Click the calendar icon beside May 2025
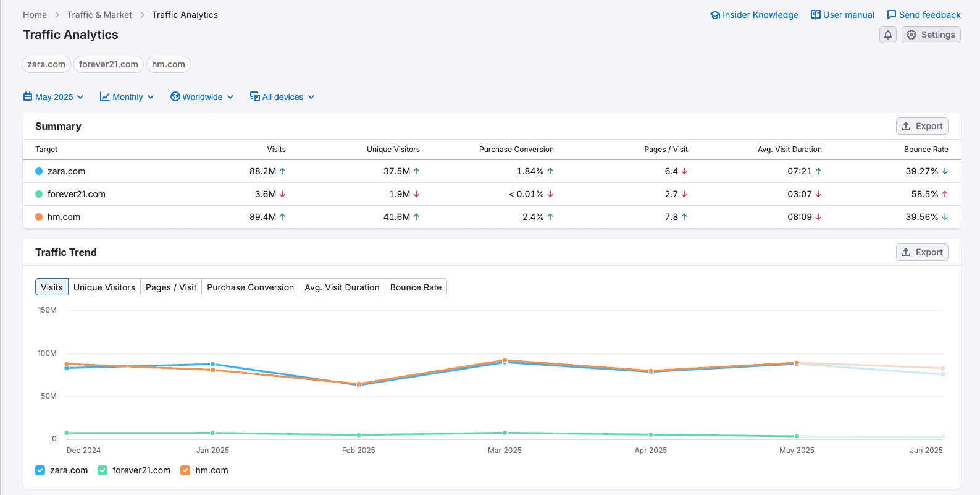Viewport: 980px width, 495px height. pos(28,96)
